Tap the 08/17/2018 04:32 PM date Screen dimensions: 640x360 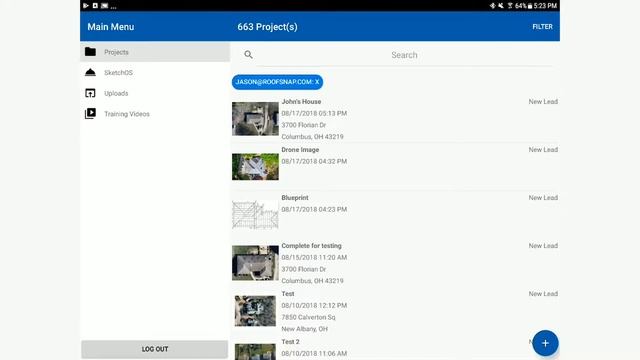click(314, 161)
